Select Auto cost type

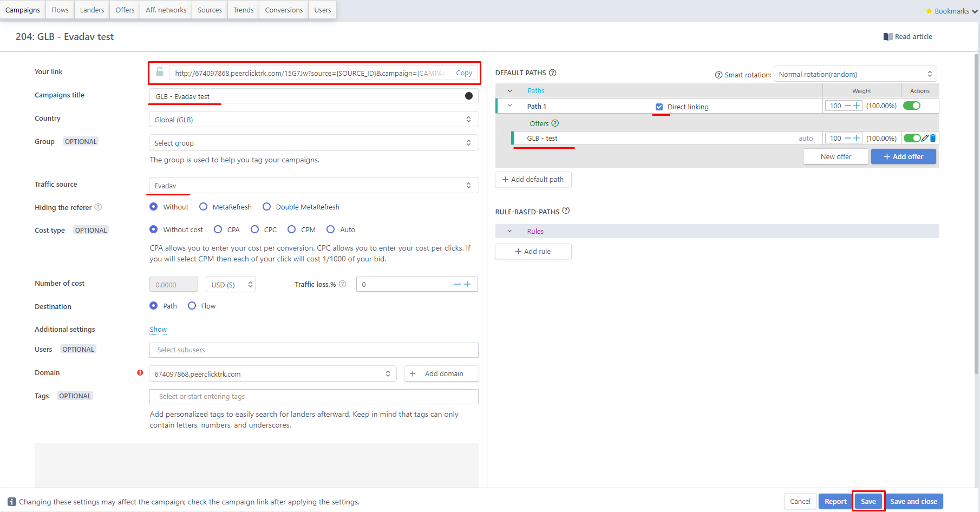click(331, 229)
